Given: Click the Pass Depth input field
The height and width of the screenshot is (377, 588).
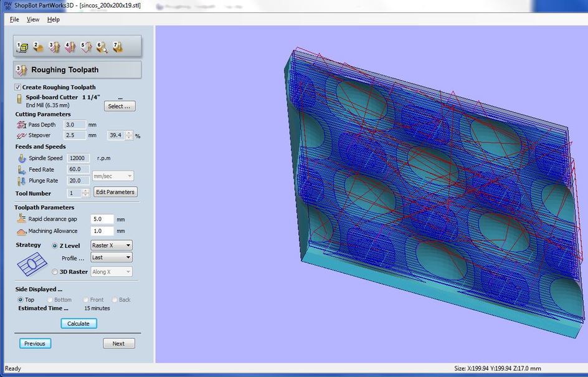Looking at the screenshot, I should pyautogui.click(x=75, y=125).
